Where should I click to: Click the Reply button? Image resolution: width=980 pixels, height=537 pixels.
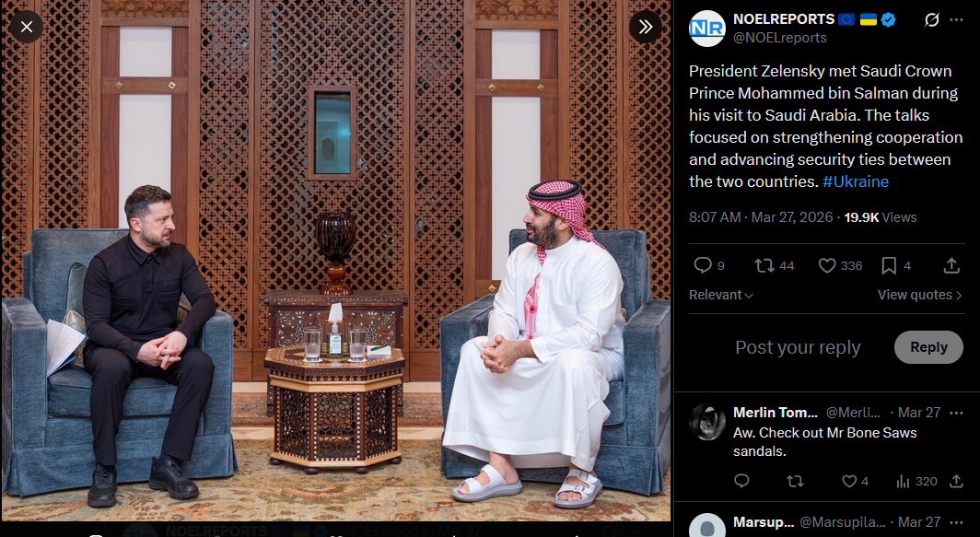tap(928, 347)
